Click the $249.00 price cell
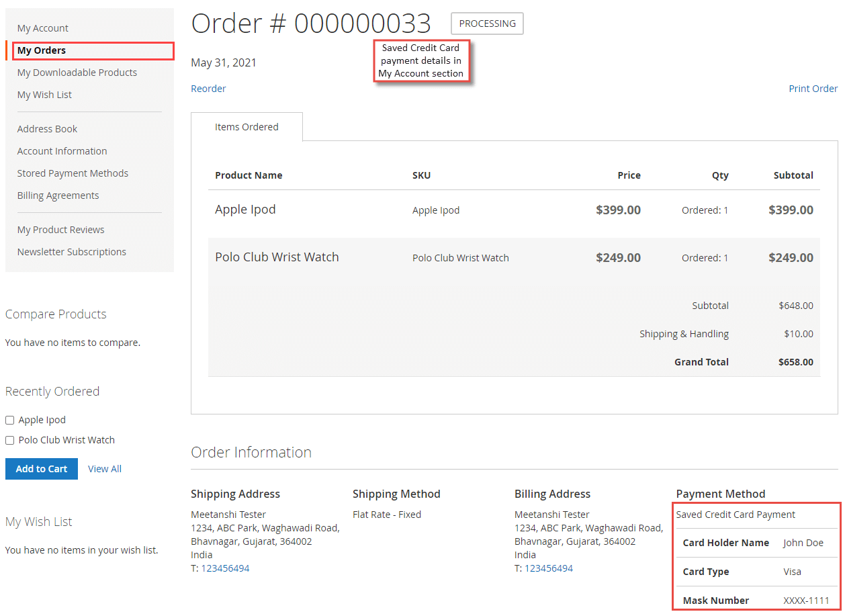845x616 pixels. point(618,258)
